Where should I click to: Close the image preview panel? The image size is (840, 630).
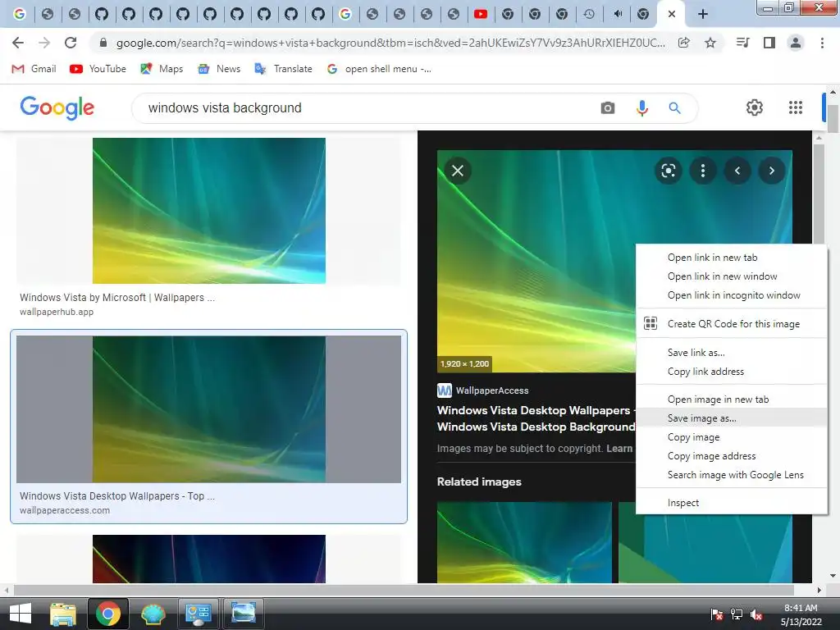point(458,171)
